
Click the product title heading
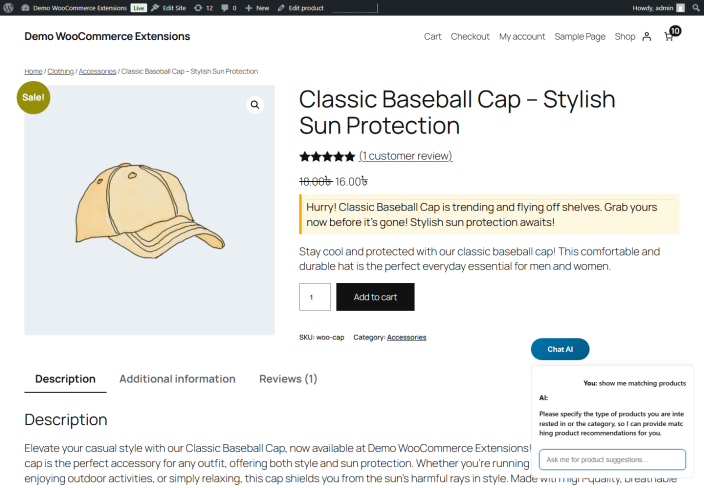pos(457,112)
